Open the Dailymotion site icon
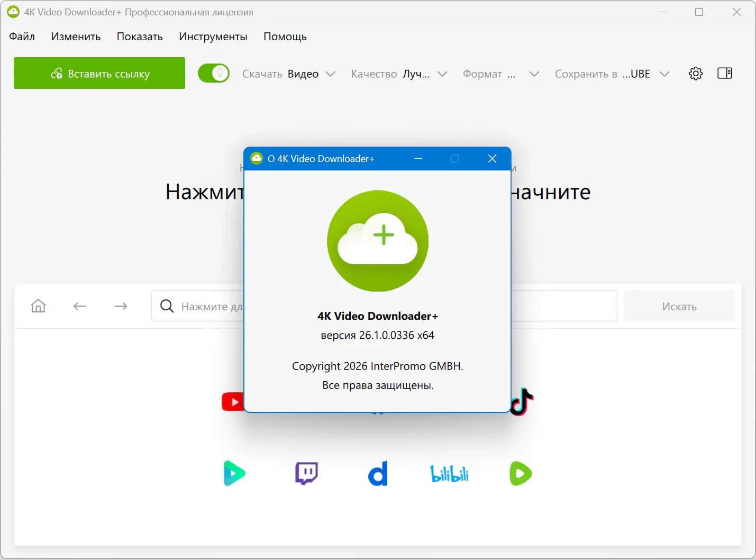The height and width of the screenshot is (559, 756). tap(378, 473)
